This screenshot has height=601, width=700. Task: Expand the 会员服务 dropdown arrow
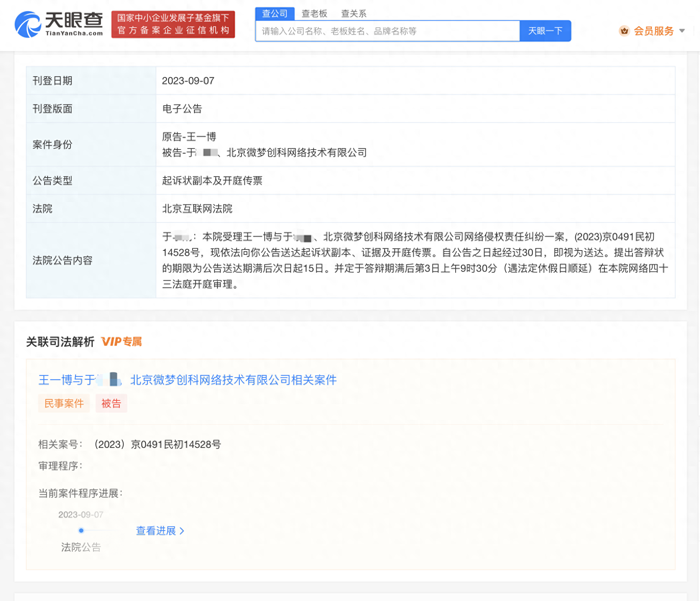pos(682,31)
